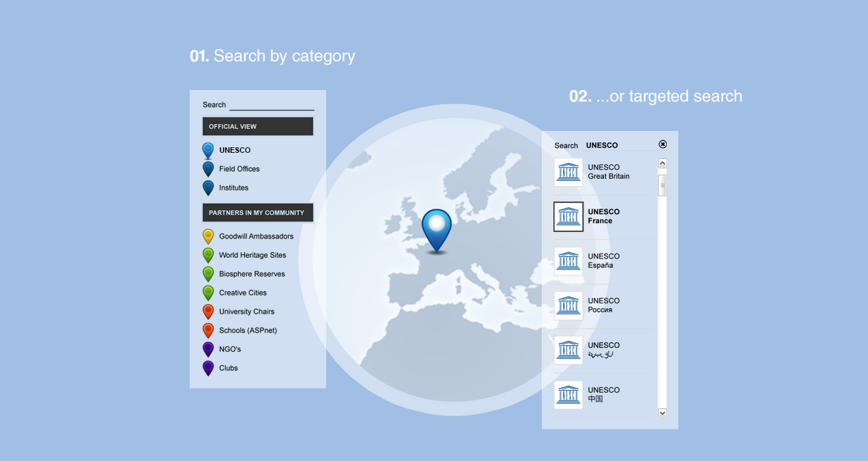Click the category Search input field

pyautogui.click(x=272, y=104)
